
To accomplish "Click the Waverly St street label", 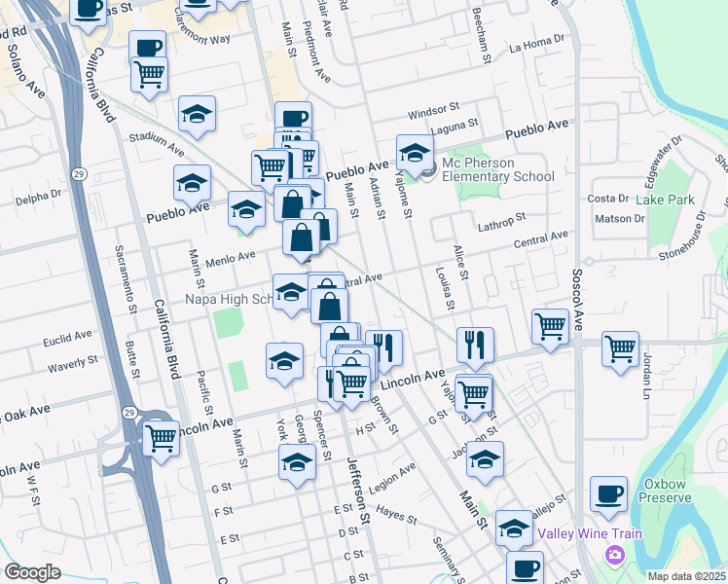I will click(73, 363).
